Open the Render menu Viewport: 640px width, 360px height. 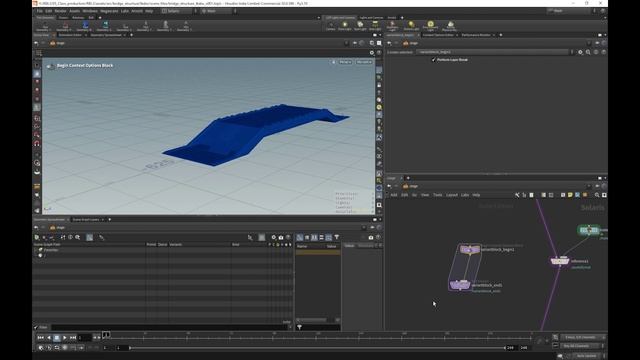click(x=60, y=11)
